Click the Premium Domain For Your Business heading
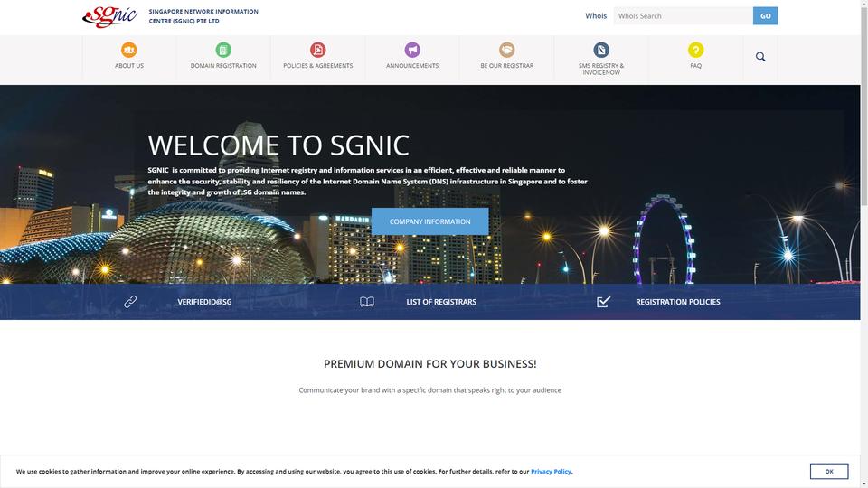This screenshot has height=488, width=868. [x=429, y=364]
